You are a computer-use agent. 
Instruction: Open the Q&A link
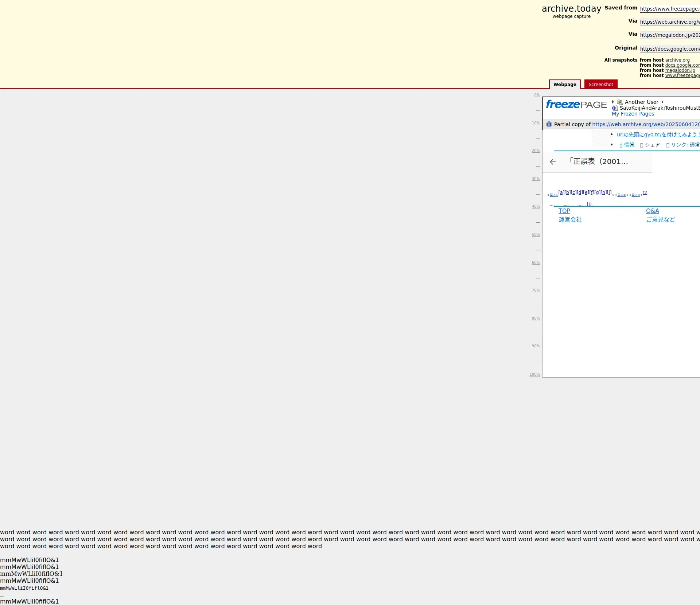click(652, 211)
